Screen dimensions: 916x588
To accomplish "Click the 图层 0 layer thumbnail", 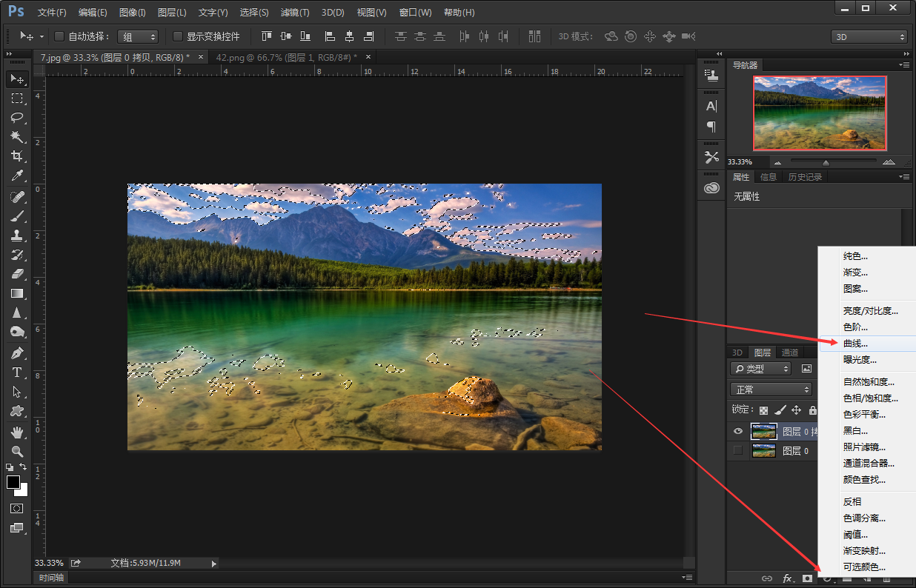I will [x=763, y=450].
